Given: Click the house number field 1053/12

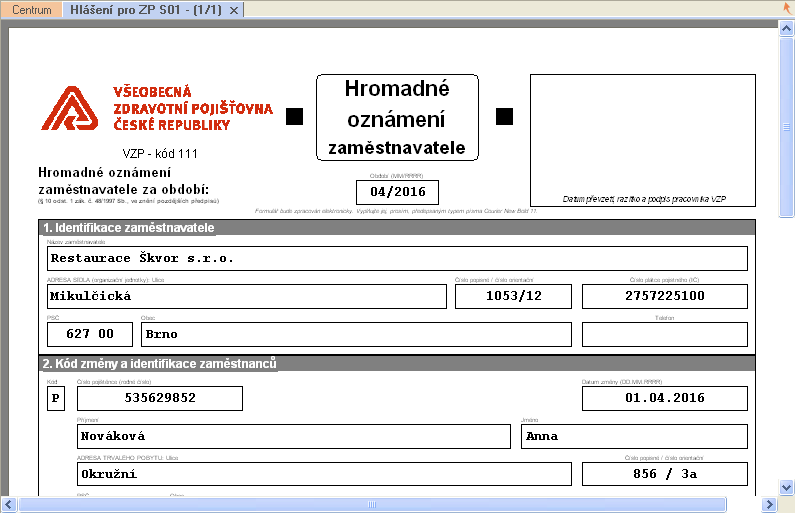Looking at the screenshot, I should pos(513,296).
